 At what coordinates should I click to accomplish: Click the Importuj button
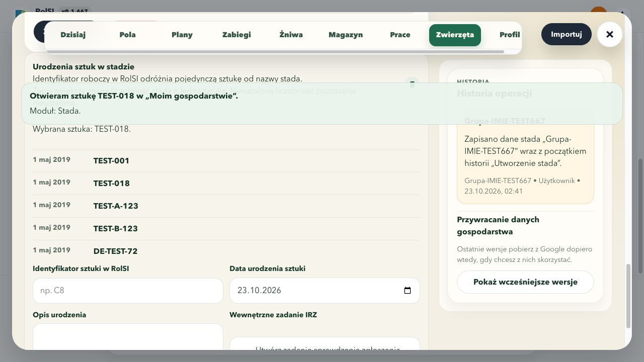click(567, 34)
